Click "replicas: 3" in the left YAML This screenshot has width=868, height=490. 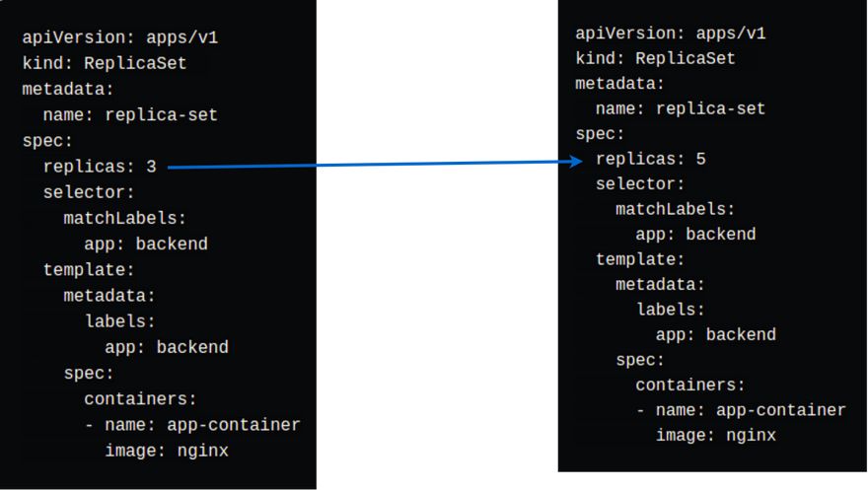click(100, 166)
